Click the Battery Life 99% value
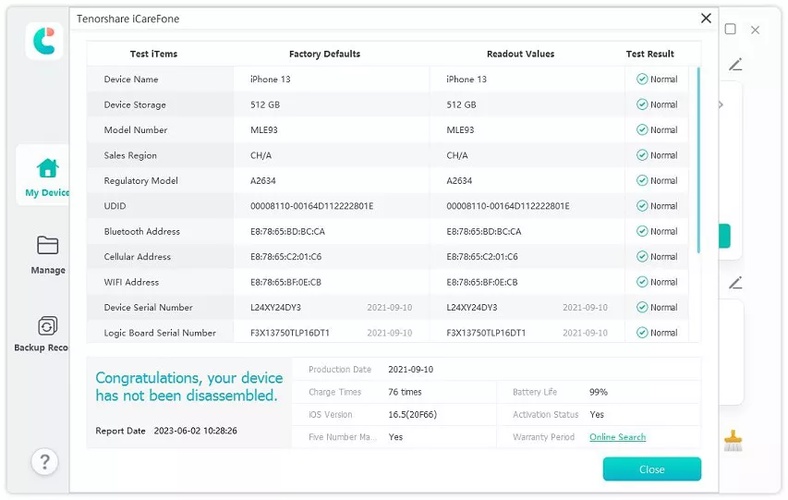788x500 pixels. 599,392
